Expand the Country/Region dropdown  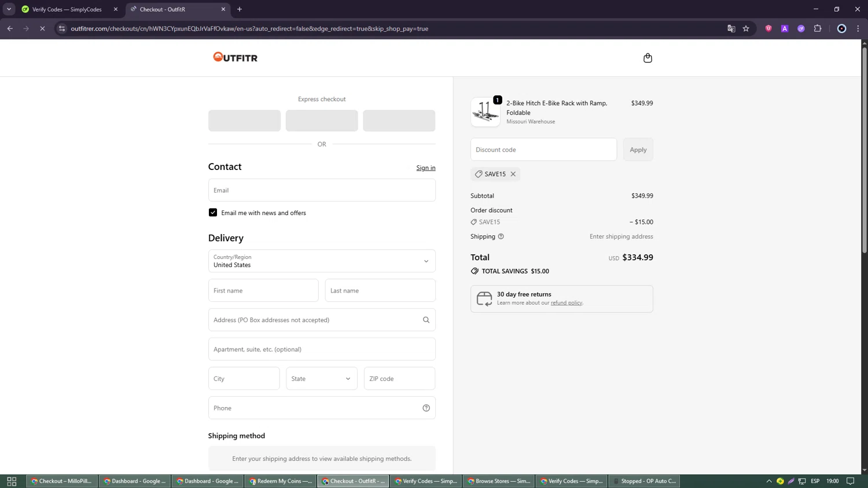click(322, 261)
